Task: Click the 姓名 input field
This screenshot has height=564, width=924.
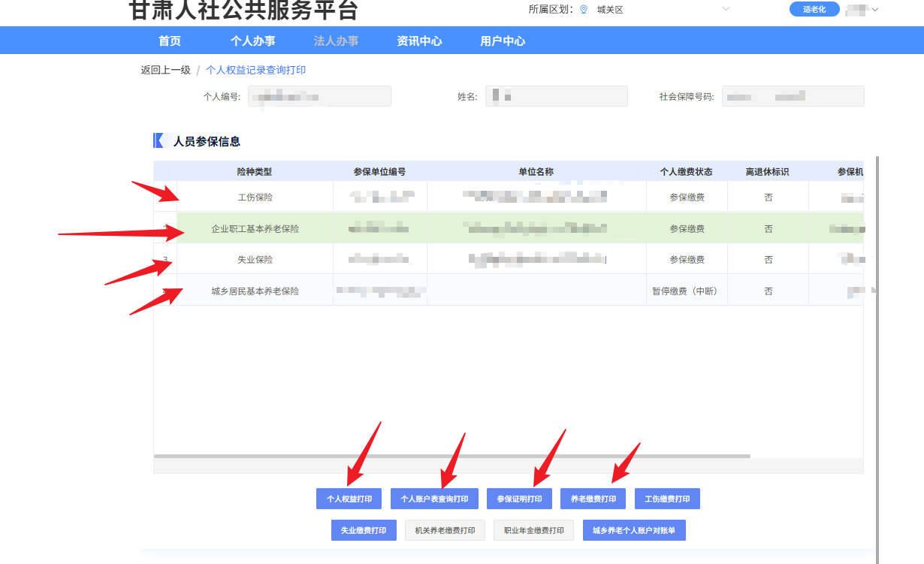Action: point(556,96)
